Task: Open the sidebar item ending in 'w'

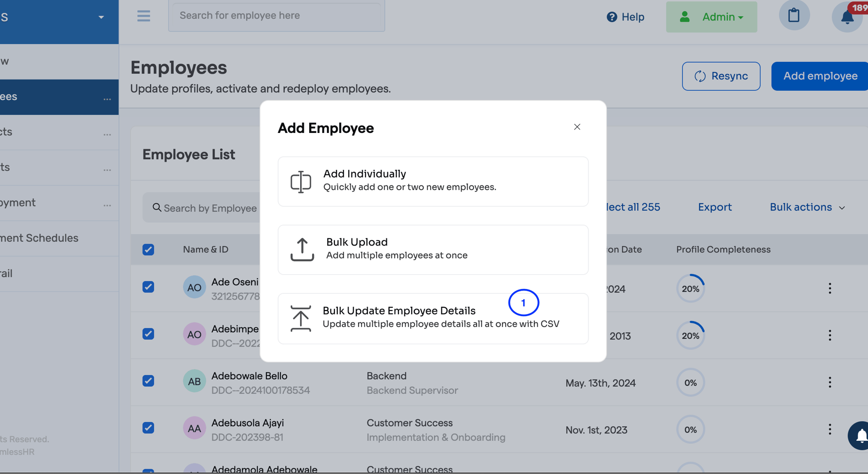Action: (x=59, y=61)
